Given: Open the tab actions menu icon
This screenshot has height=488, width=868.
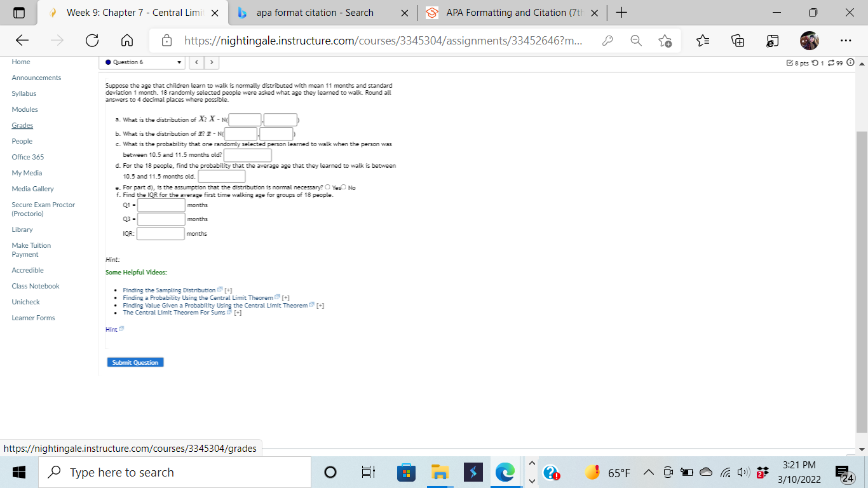Looking at the screenshot, I should click(x=18, y=13).
